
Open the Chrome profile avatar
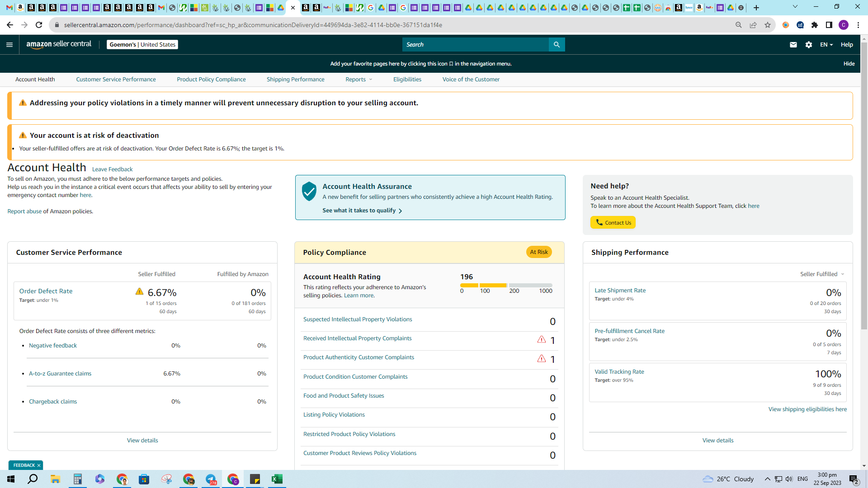tap(843, 25)
